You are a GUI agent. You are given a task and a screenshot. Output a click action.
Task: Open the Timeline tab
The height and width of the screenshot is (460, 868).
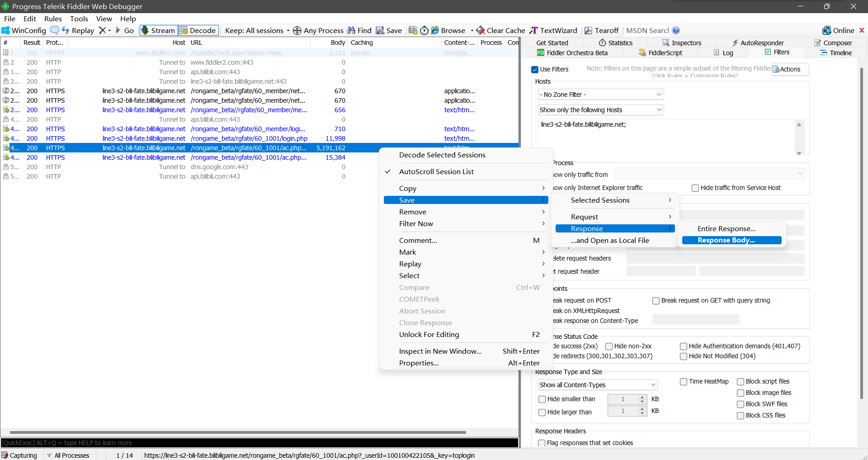coord(836,53)
